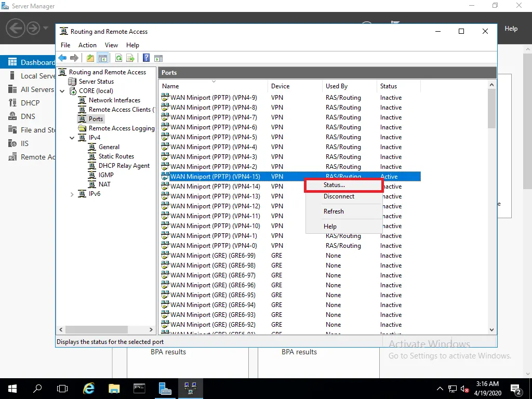Click the blue Back arrow in the toolbar

tap(62, 58)
